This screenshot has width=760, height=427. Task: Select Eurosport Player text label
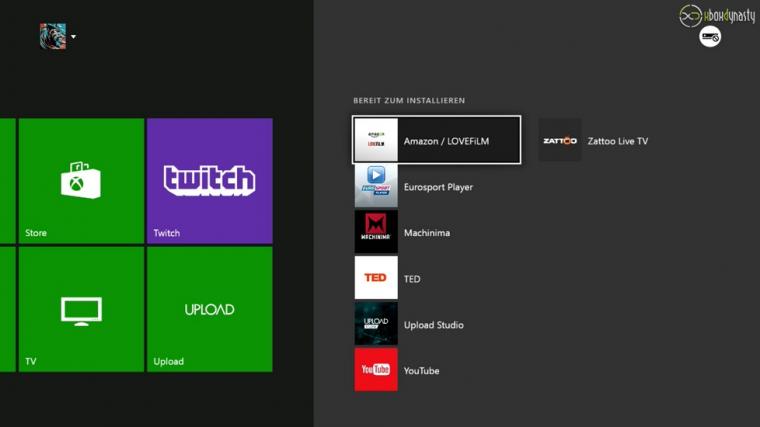point(438,187)
